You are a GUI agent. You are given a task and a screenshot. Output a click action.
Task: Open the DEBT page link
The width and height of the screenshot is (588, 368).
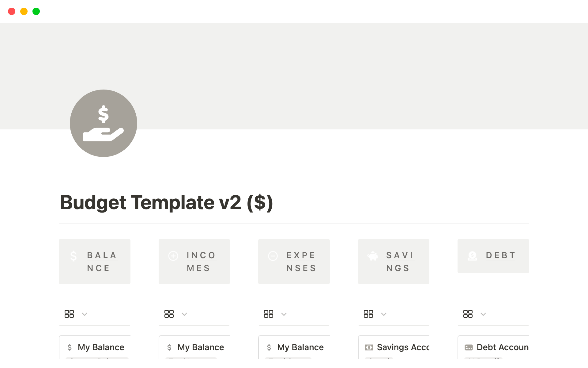[500, 255]
